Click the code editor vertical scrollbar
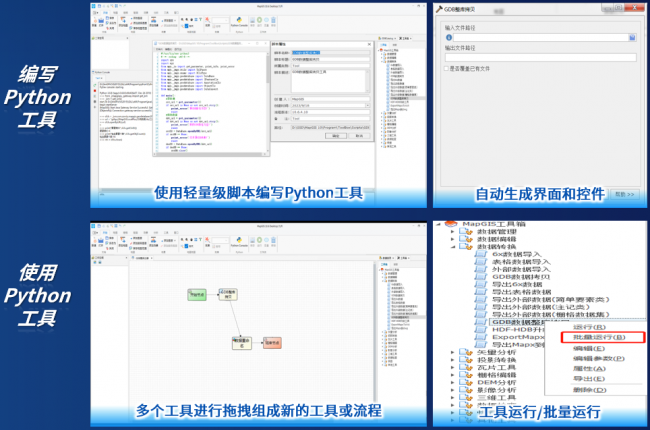The width and height of the screenshot is (650, 430). click(267, 102)
